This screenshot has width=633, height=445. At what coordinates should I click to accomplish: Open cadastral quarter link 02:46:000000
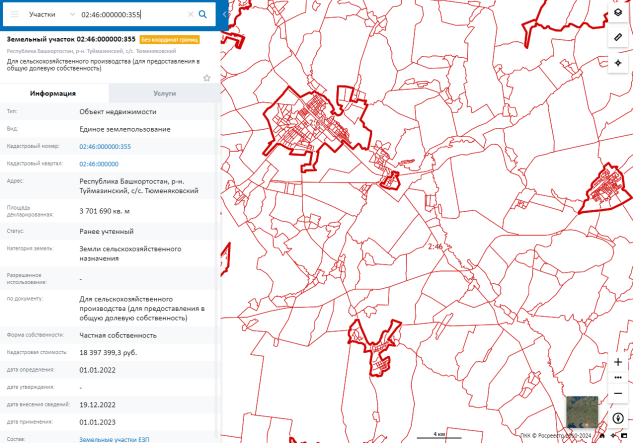tap(99, 163)
